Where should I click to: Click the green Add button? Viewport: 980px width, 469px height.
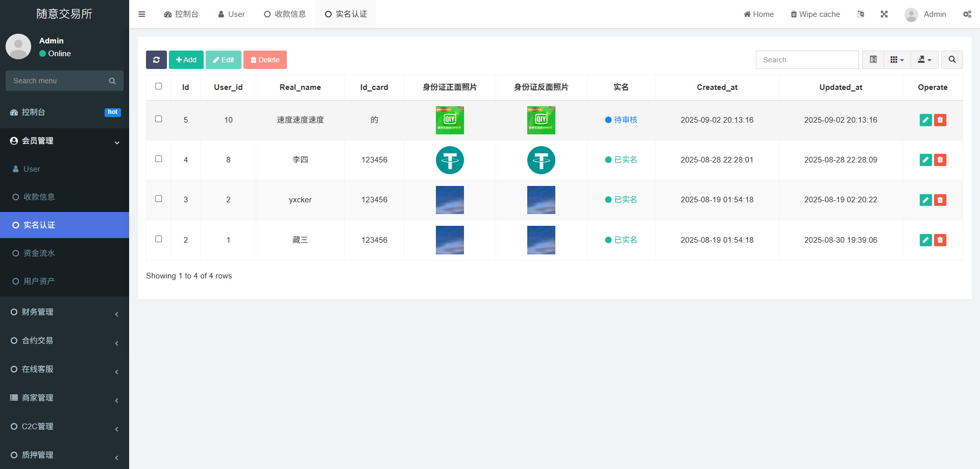click(x=186, y=60)
